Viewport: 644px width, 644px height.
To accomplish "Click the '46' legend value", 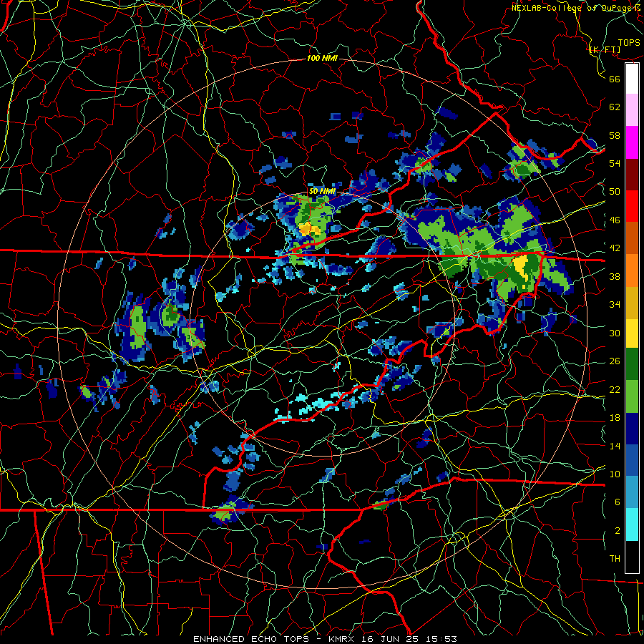I will point(615,220).
